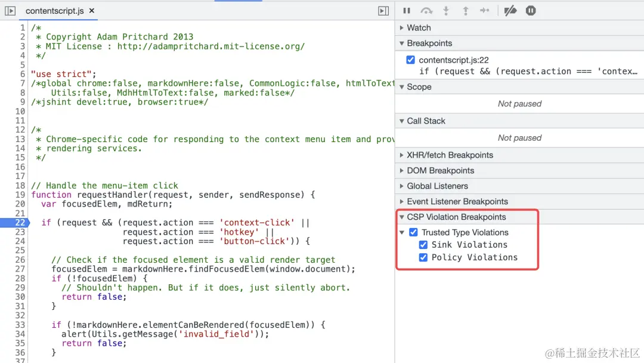Click the jshint directive comment on line 9
Viewport: 644px width, 363px height.
119,102
